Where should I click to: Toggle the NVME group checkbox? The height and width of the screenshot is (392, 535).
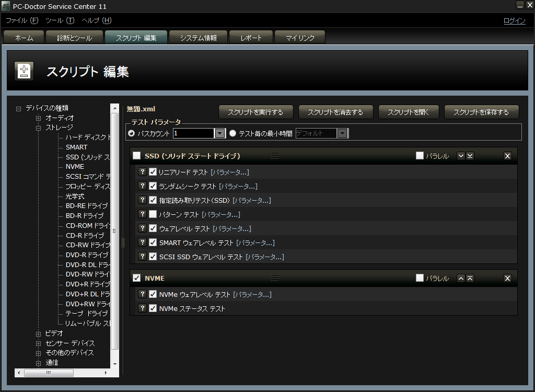[136, 278]
